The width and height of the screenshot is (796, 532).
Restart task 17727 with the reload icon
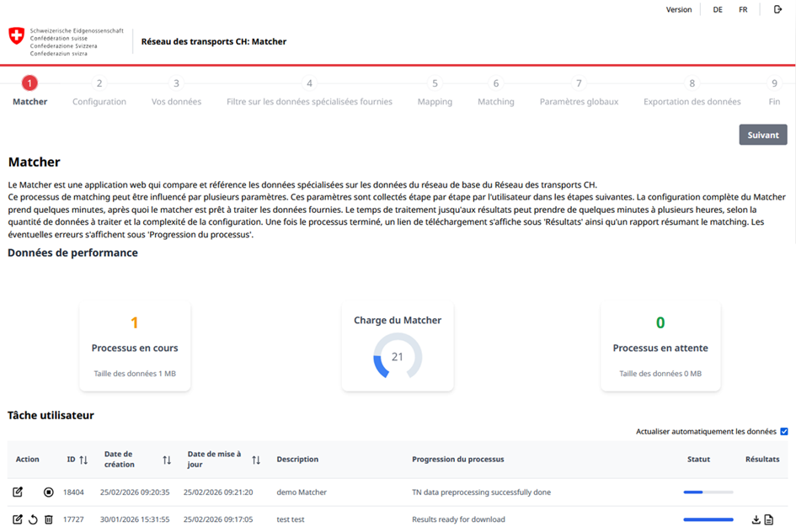pyautogui.click(x=33, y=520)
